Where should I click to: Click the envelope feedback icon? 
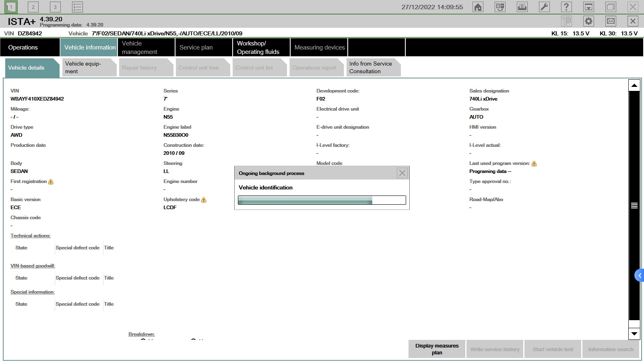(x=611, y=21)
